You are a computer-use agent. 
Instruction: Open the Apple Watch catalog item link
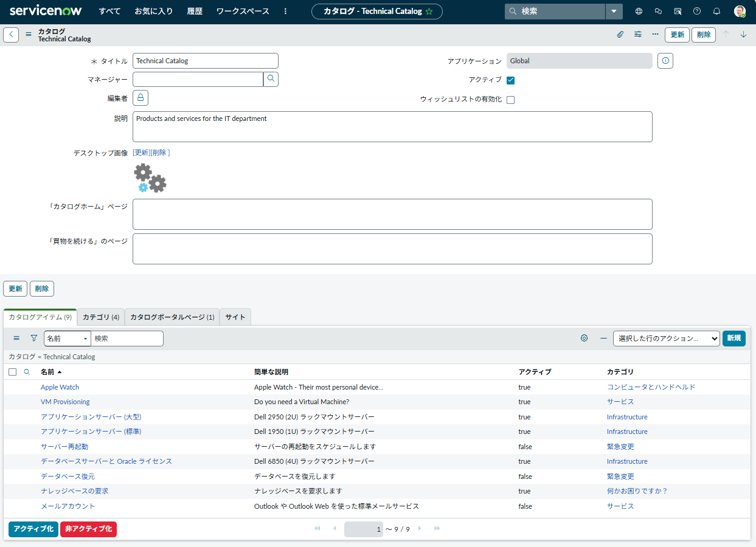60,387
